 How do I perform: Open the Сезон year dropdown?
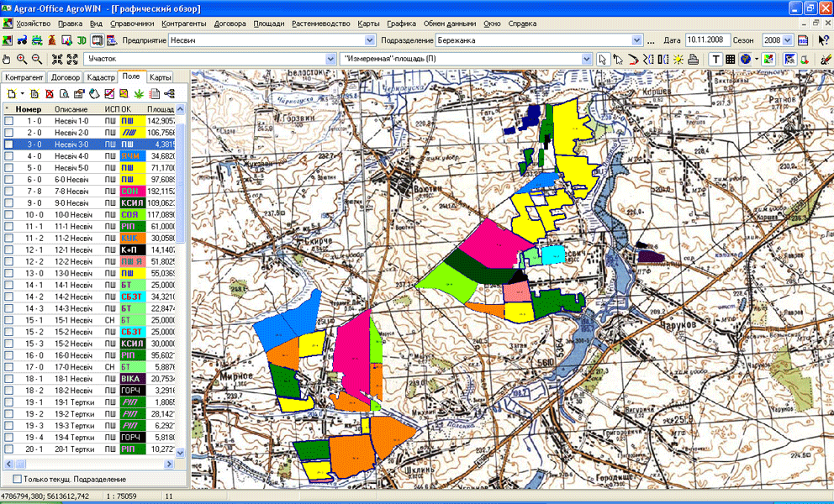pos(788,40)
